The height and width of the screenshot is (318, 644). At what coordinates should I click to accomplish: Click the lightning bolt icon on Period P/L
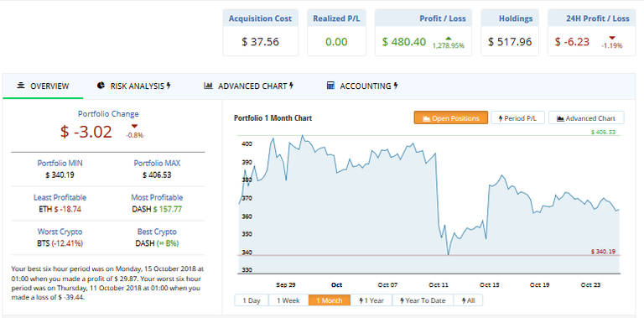tap(501, 118)
